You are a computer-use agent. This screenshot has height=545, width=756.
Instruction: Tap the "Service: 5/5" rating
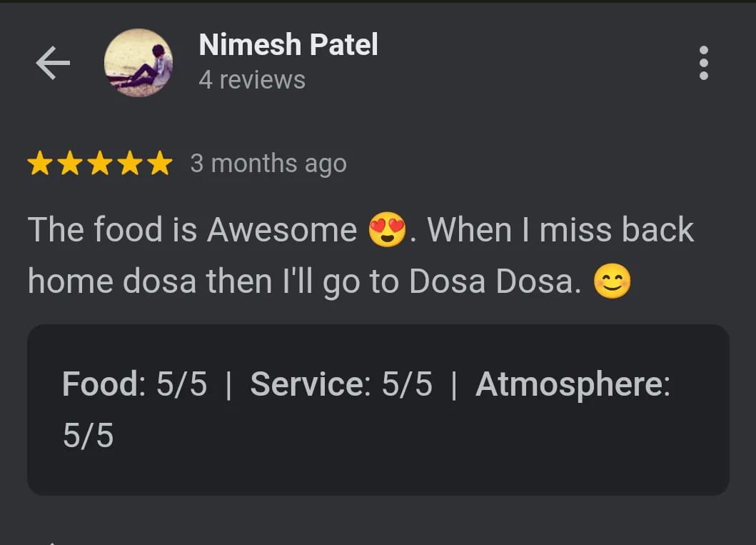(341, 384)
